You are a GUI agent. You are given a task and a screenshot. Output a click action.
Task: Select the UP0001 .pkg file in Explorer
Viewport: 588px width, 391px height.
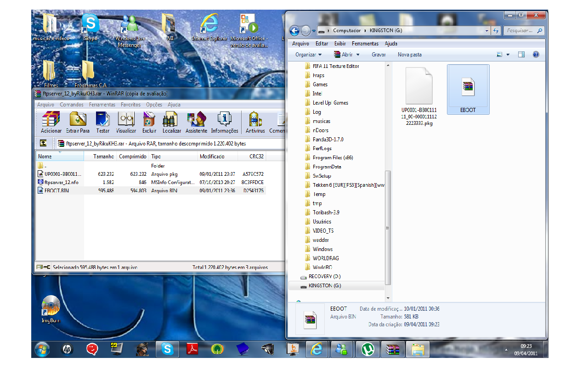[419, 96]
